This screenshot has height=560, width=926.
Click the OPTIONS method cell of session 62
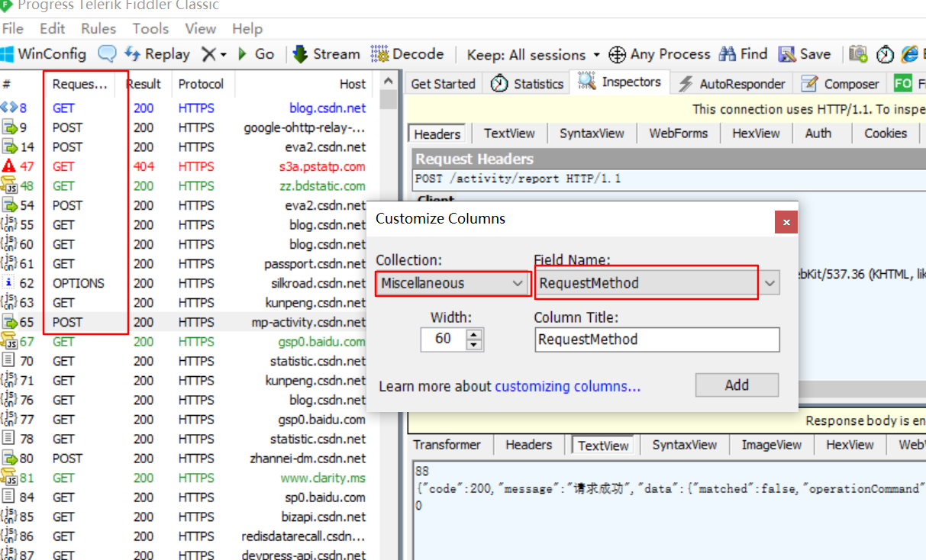click(x=79, y=283)
